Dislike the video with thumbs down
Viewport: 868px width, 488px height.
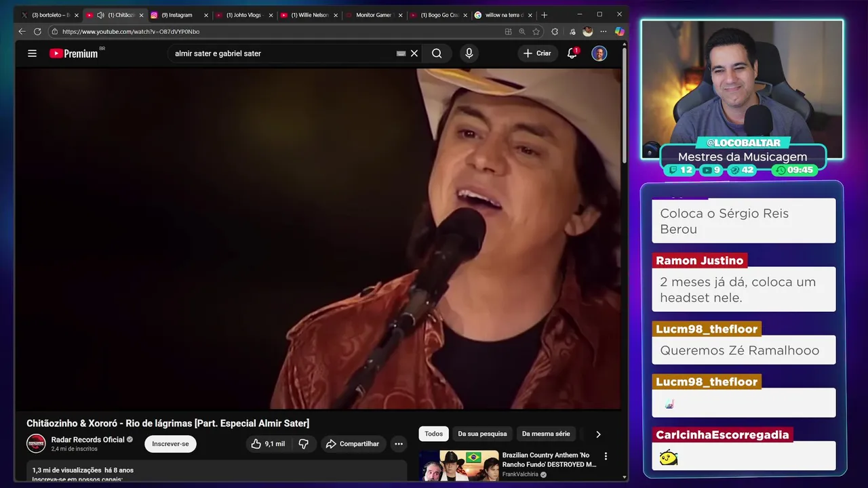pyautogui.click(x=304, y=444)
